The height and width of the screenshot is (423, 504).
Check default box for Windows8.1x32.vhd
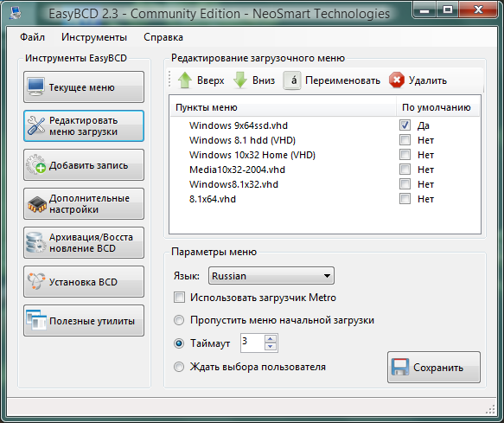(x=405, y=184)
